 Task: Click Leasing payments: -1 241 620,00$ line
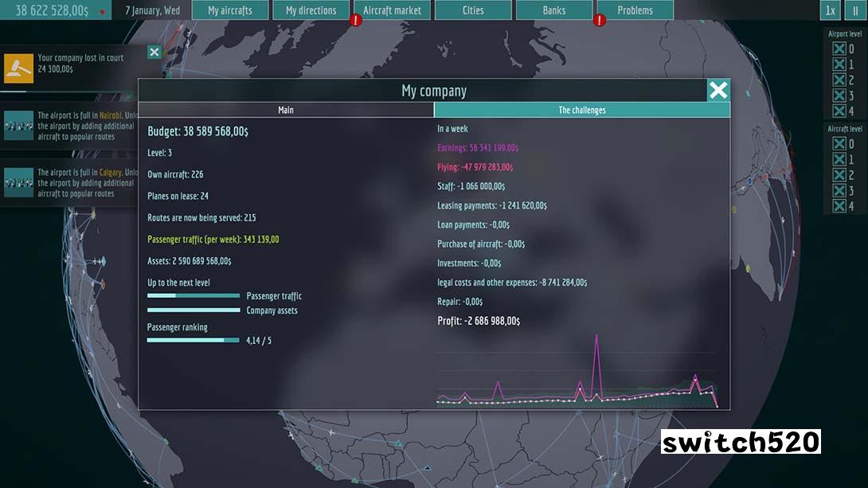click(492, 205)
